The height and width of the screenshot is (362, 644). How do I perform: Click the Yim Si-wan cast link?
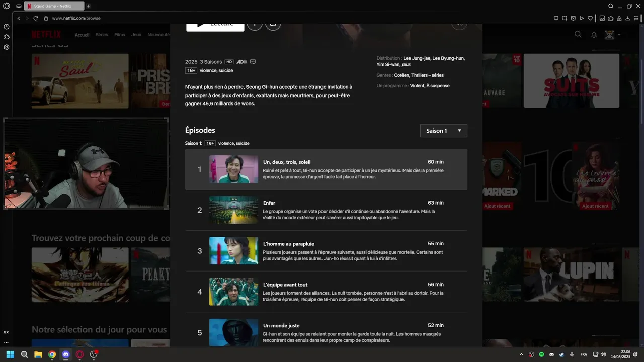[x=388, y=65]
